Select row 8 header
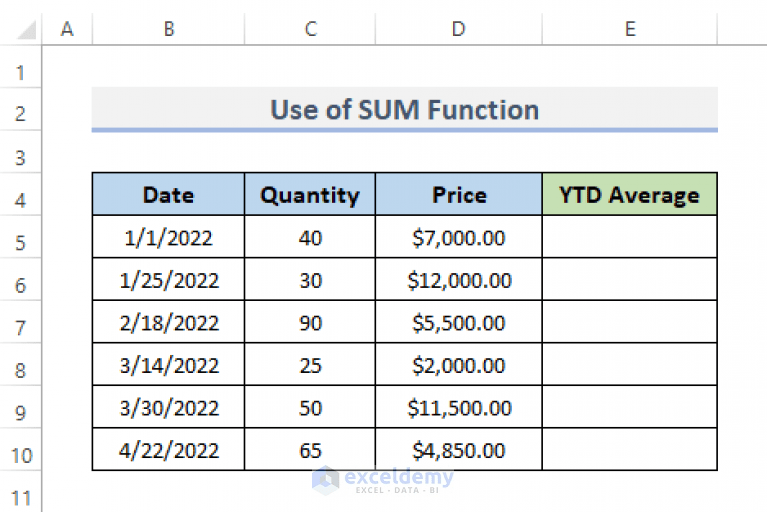The height and width of the screenshot is (512, 767). coord(21,365)
